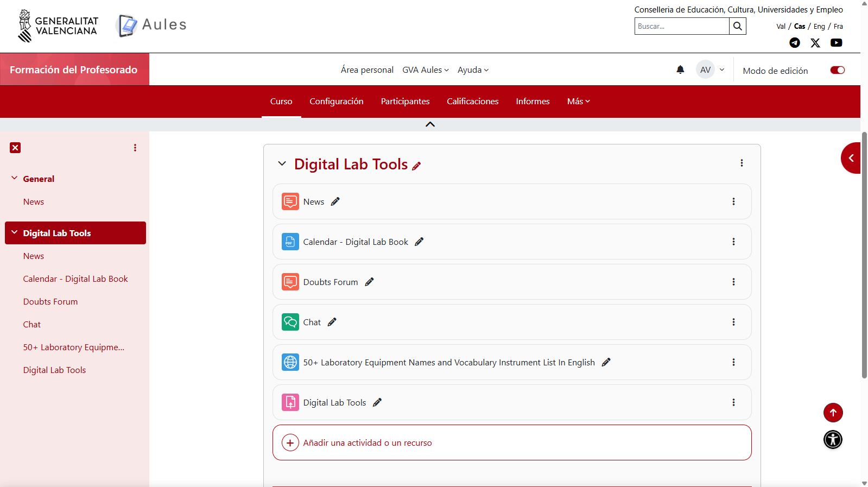This screenshot has height=487, width=868.
Task: Close the course index sidebar
Action: (15, 148)
